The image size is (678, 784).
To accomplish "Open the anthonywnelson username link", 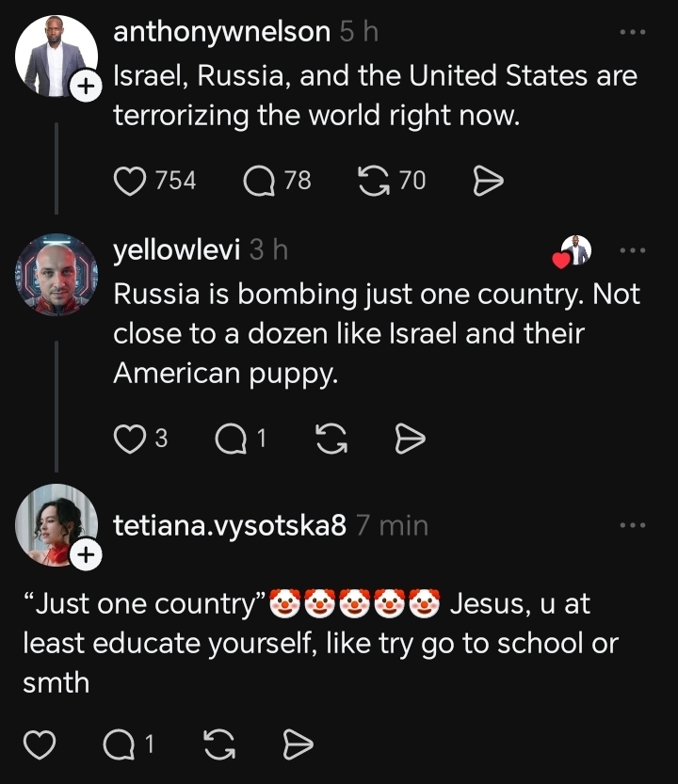I will 221,32.
